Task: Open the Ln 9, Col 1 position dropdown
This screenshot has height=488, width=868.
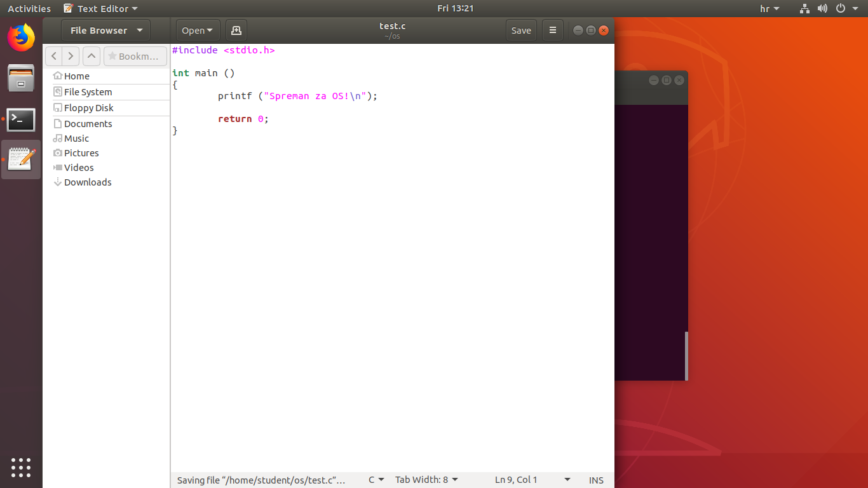Action: pyautogui.click(x=532, y=480)
